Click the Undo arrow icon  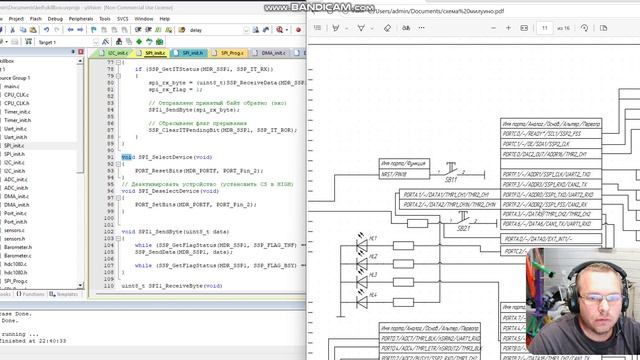coord(47,30)
